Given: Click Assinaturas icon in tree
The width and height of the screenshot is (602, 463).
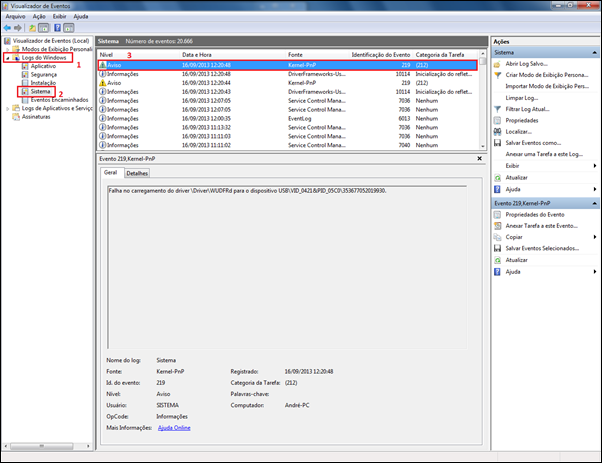Looking at the screenshot, I should tap(16, 117).
